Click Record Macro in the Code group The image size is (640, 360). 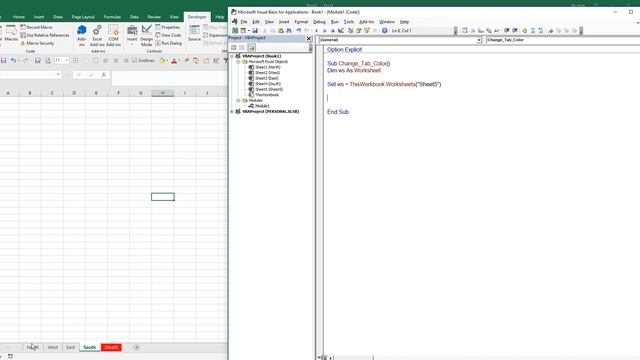click(x=36, y=27)
